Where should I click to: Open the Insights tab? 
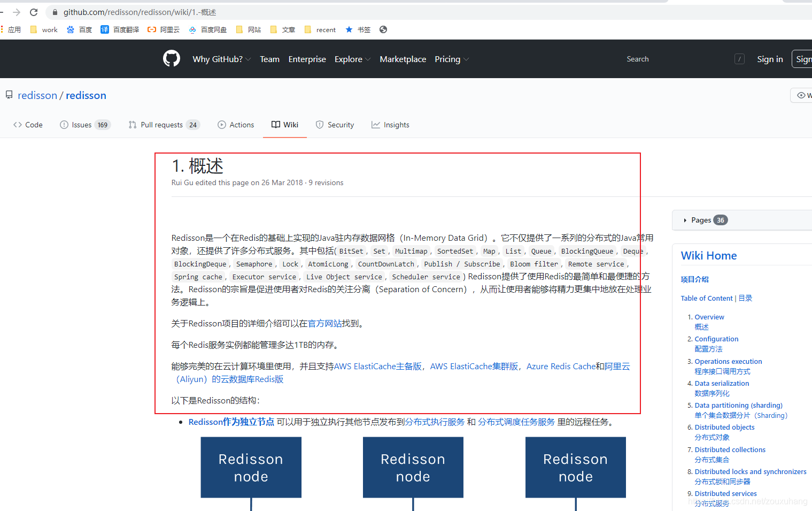tap(390, 125)
